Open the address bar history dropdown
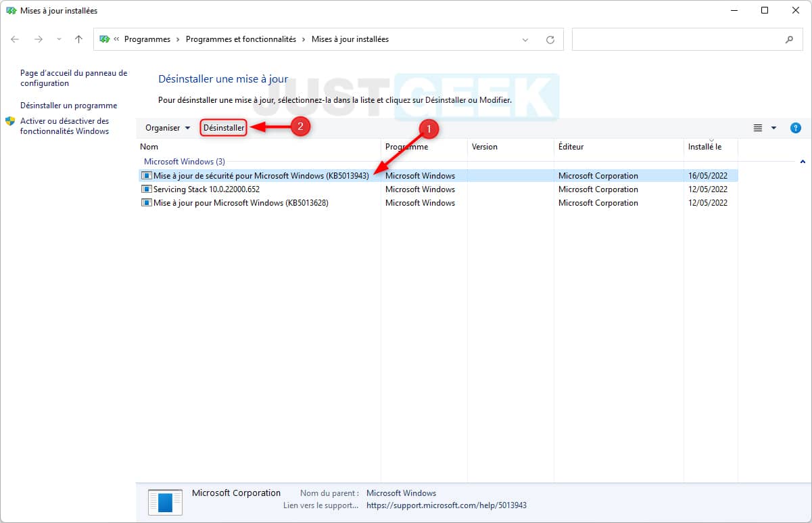 (x=525, y=40)
